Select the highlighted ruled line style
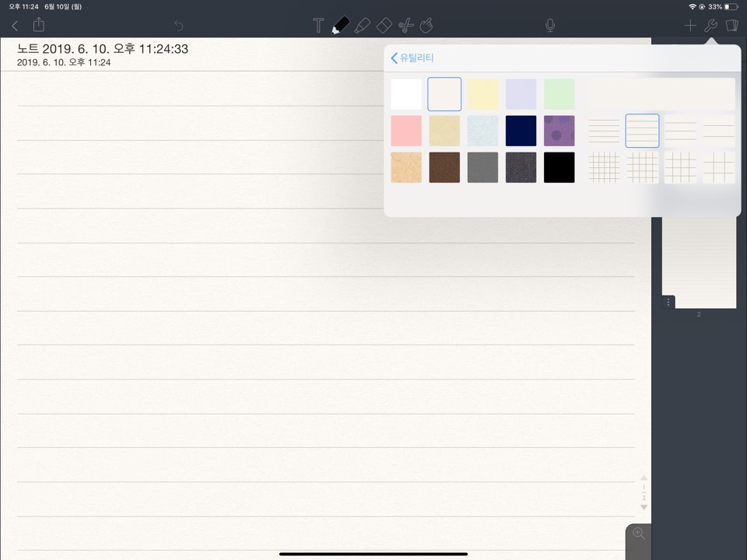This screenshot has height=560, width=747. 642,131
